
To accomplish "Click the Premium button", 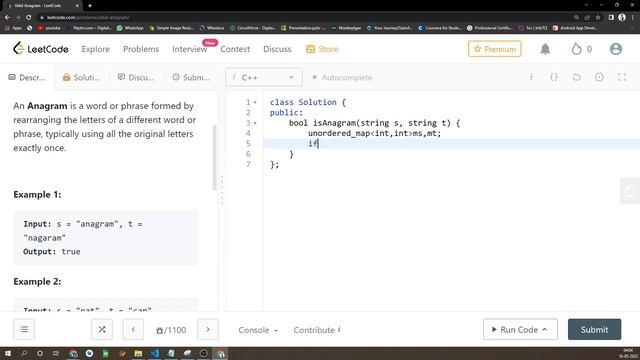I will point(495,49).
